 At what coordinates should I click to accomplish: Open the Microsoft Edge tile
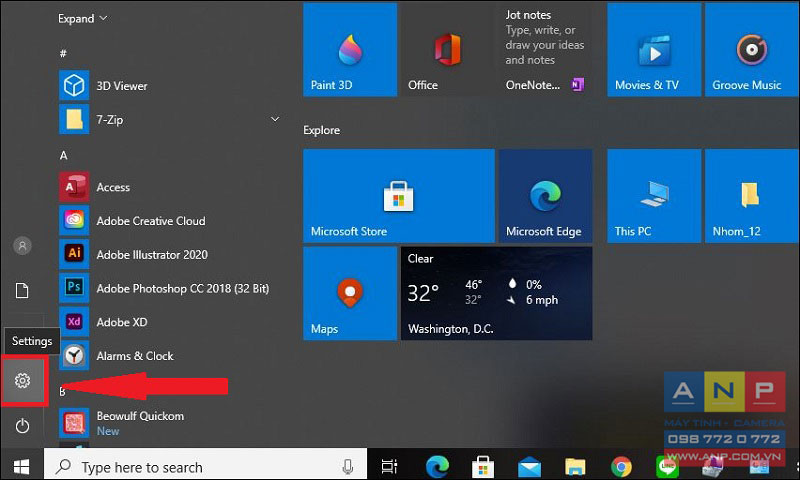point(545,196)
